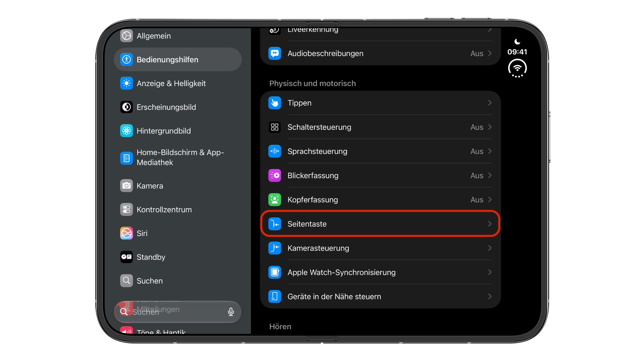Expand Tippen using its chevron
644x362 pixels.
tap(490, 103)
